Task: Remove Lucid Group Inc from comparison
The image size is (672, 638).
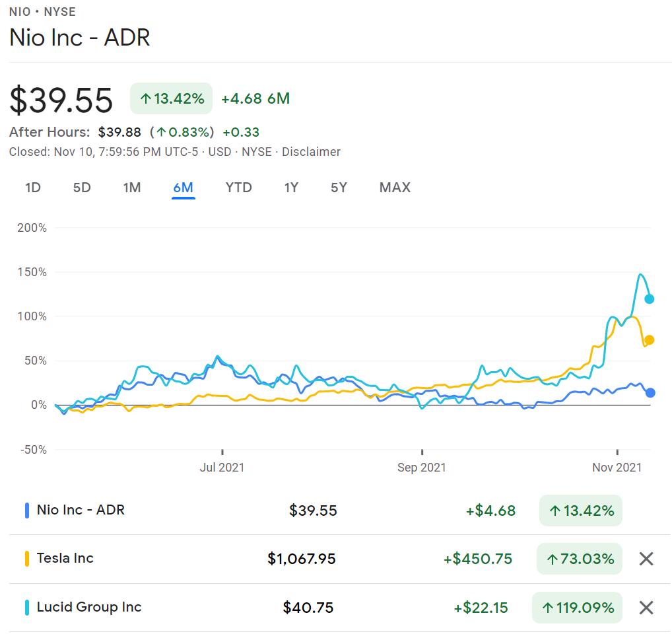Action: click(646, 608)
